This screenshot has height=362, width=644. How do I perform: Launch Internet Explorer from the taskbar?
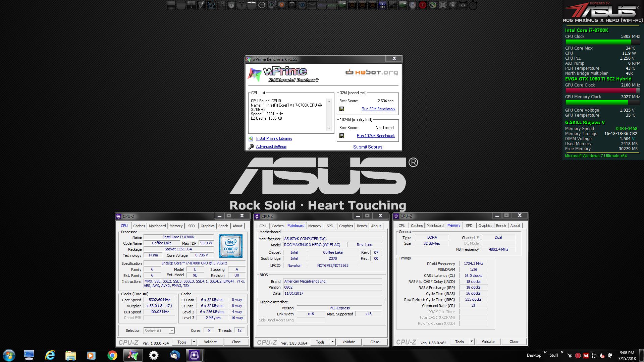(x=50, y=355)
